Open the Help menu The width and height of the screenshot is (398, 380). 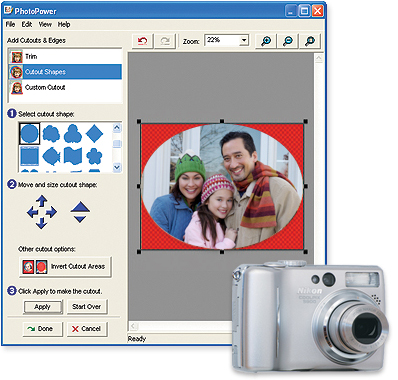tap(64, 24)
